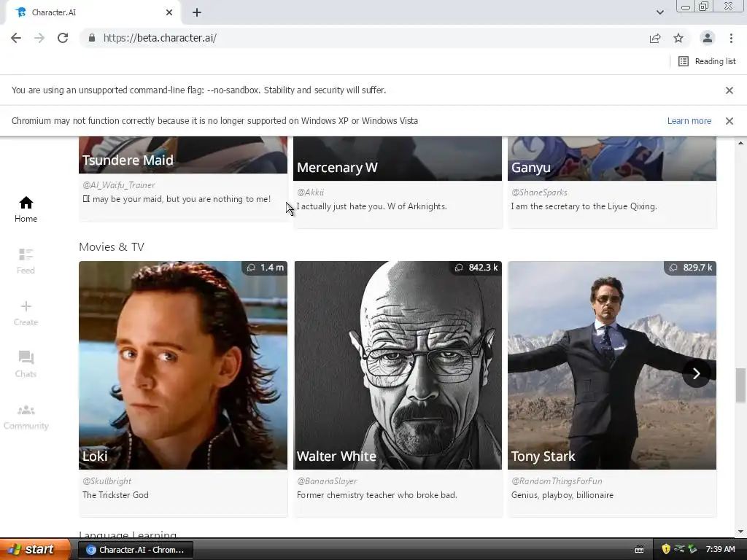The height and width of the screenshot is (560, 747).
Task: Click the share page icon
Action: click(655, 38)
